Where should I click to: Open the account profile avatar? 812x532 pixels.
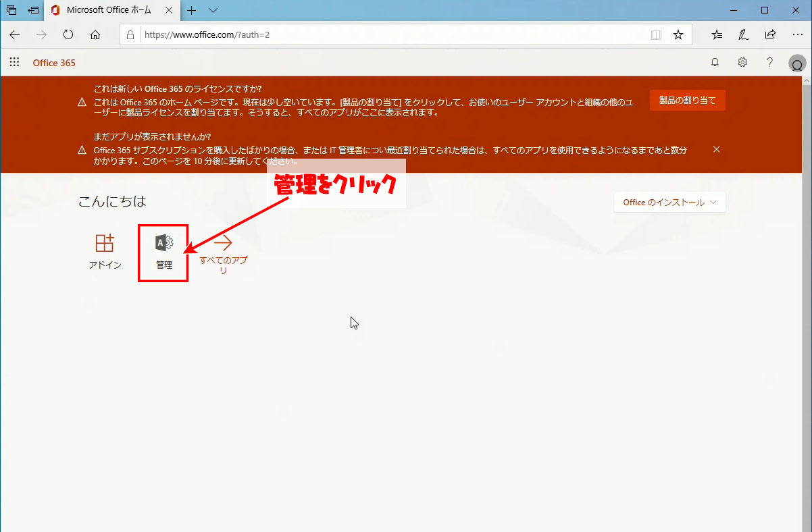[x=797, y=63]
